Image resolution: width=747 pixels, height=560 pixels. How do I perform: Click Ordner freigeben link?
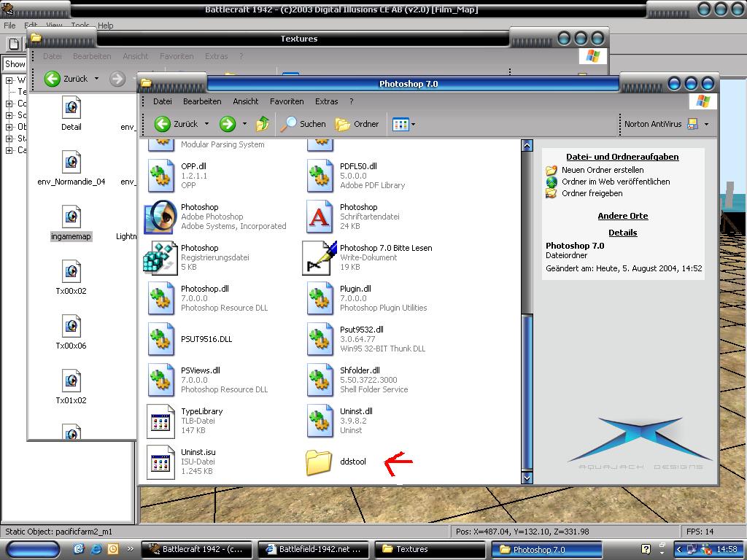coord(592,193)
